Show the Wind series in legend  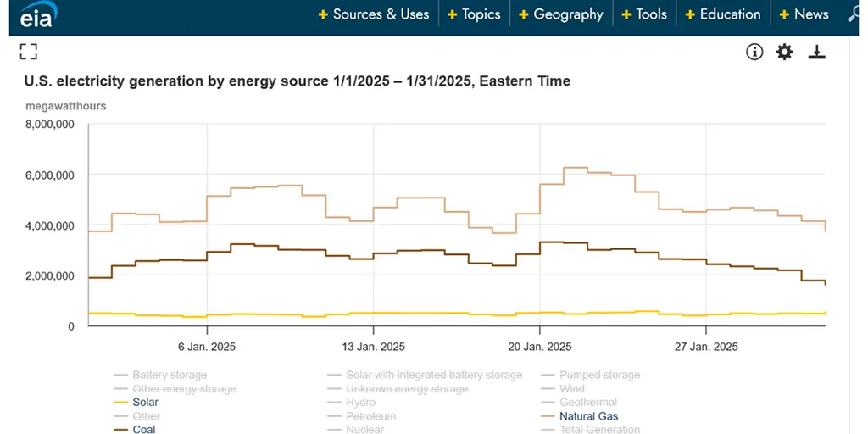coord(572,389)
